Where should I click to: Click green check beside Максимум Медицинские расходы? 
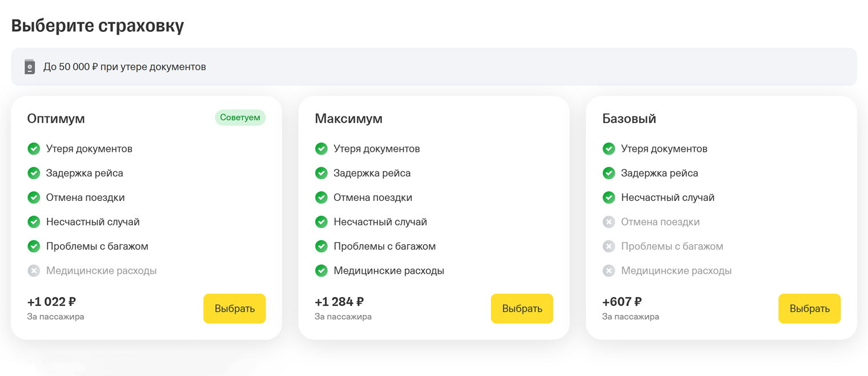322,270
